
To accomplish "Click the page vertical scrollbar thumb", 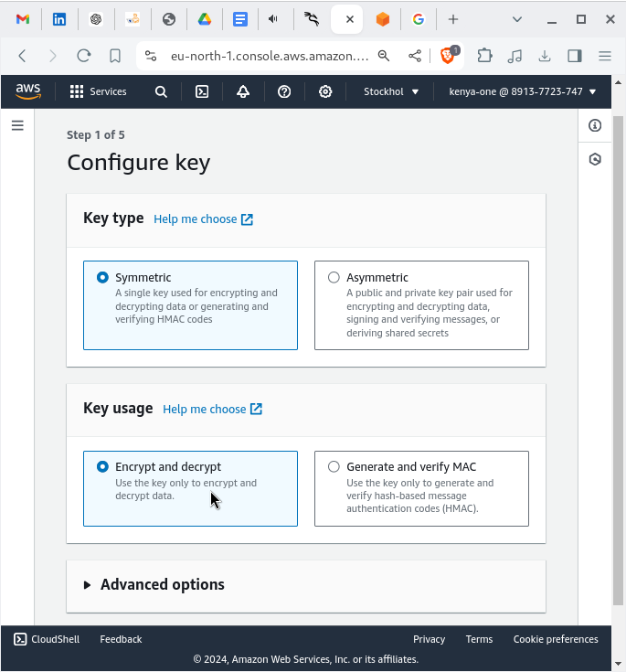I will pos(618,360).
